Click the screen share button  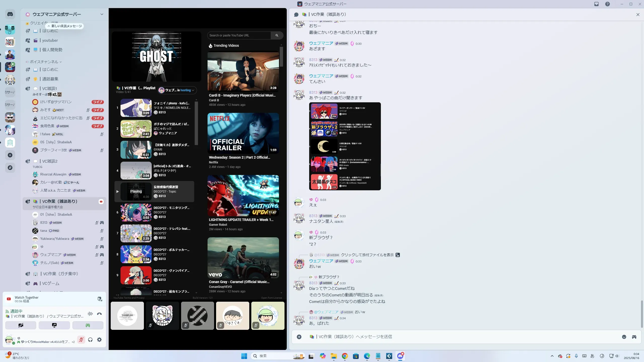(x=54, y=325)
